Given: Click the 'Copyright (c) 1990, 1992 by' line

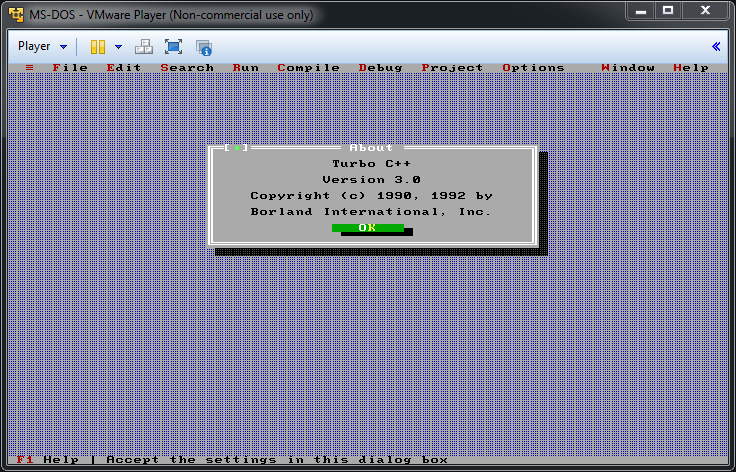Looking at the screenshot, I should 371,196.
